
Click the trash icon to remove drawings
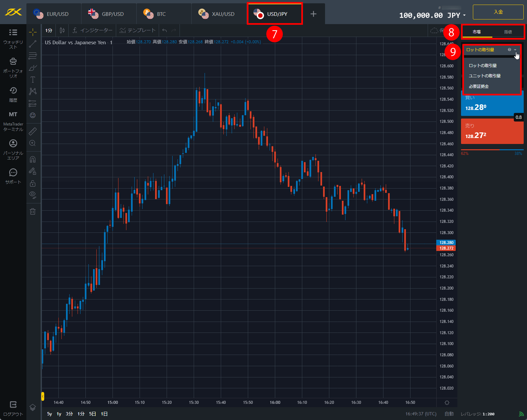click(33, 211)
